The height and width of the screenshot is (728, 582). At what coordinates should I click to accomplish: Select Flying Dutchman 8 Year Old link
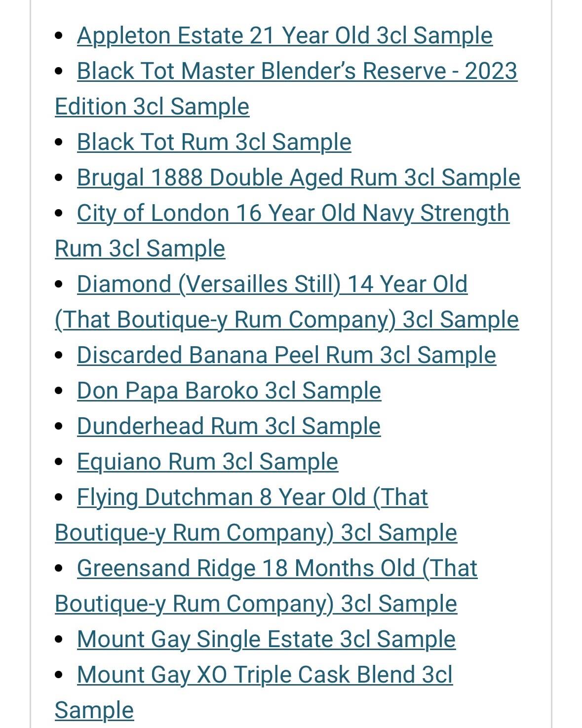252,497
